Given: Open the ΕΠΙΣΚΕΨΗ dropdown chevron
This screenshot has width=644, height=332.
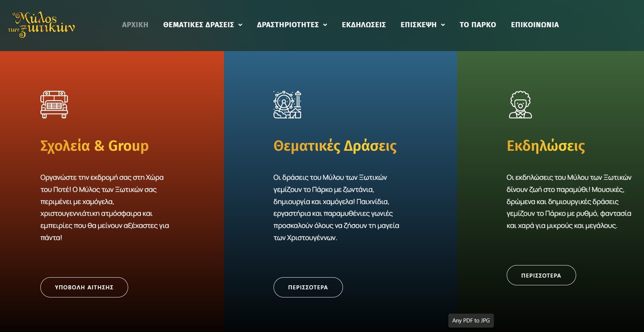Looking at the screenshot, I should pos(443,25).
